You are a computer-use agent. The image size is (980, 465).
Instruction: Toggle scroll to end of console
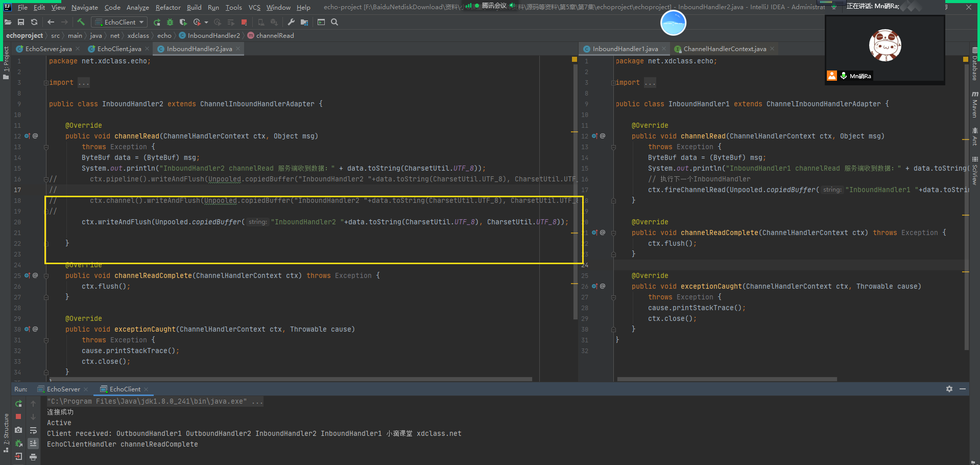33,443
